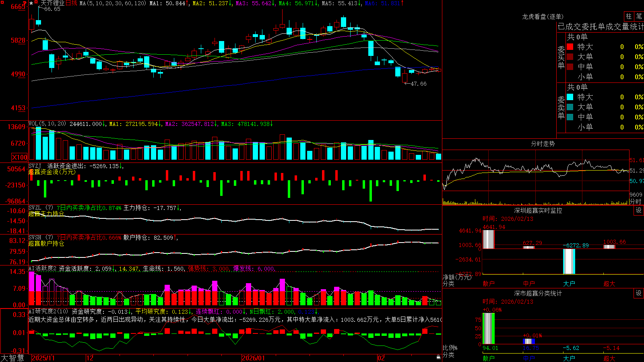
Task: Click the lock icon at the chart's bottom right
Action: click(x=438, y=357)
